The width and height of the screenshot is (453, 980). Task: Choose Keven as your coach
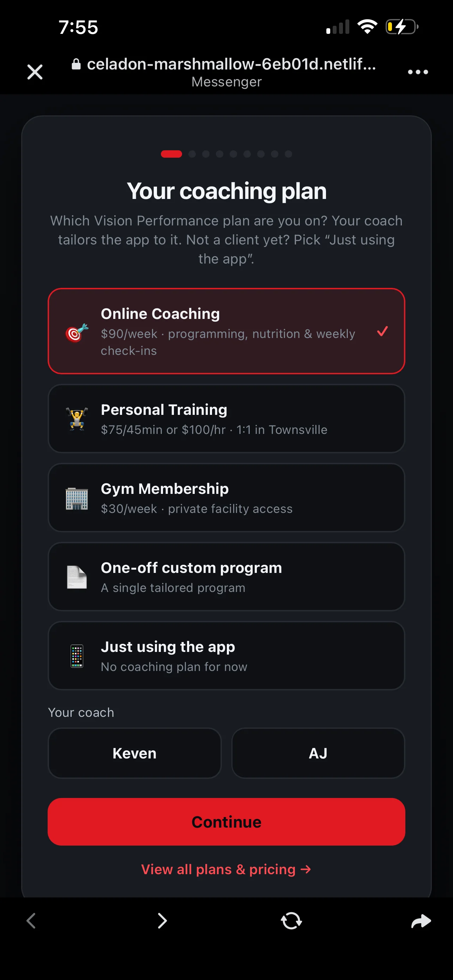pyautogui.click(x=135, y=753)
